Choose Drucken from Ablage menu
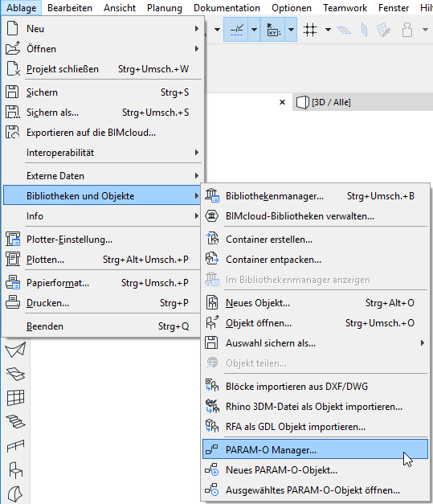The width and height of the screenshot is (433, 504). [x=103, y=303]
